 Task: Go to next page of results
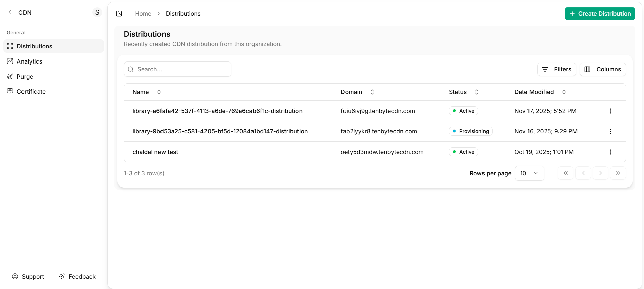pyautogui.click(x=601, y=173)
